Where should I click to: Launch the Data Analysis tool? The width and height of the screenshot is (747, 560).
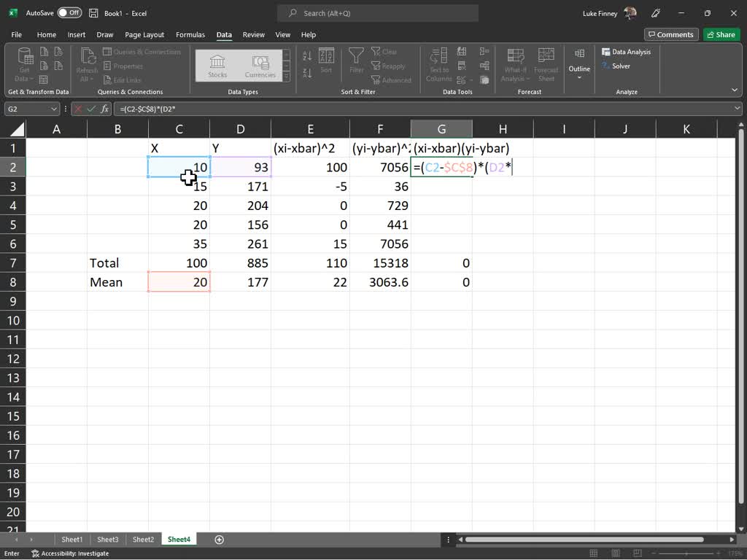(626, 51)
